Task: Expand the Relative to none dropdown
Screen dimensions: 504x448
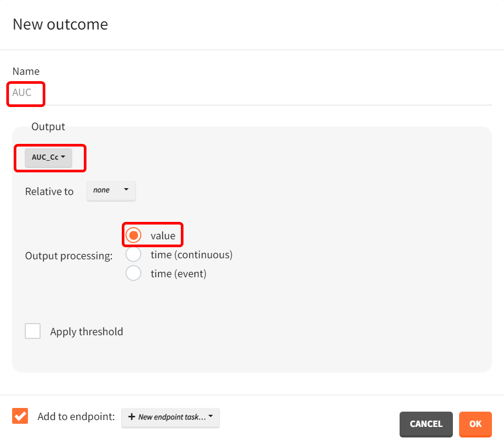Action: click(x=111, y=190)
